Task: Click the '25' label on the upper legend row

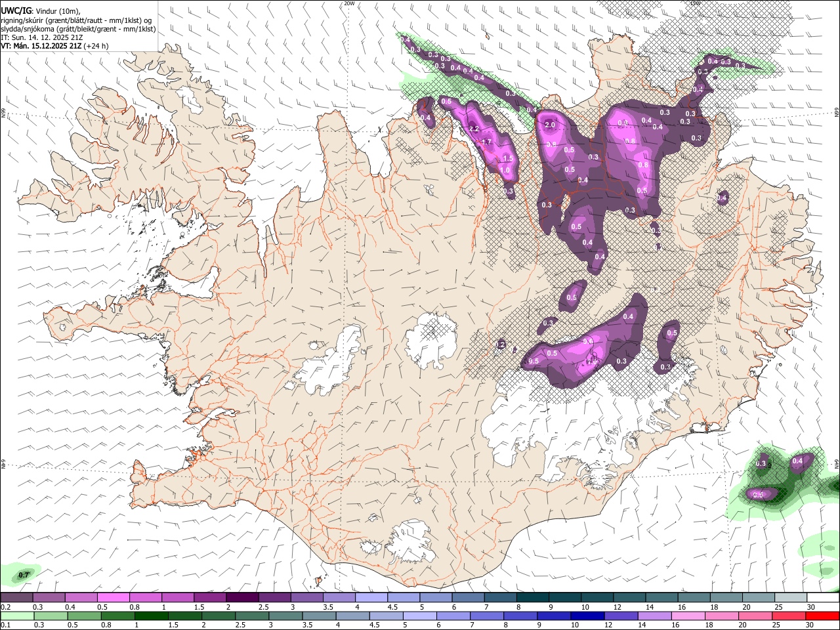Action: tap(778, 607)
